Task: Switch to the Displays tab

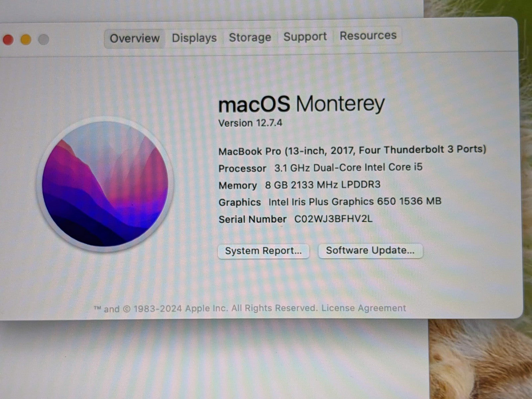Action: (194, 38)
